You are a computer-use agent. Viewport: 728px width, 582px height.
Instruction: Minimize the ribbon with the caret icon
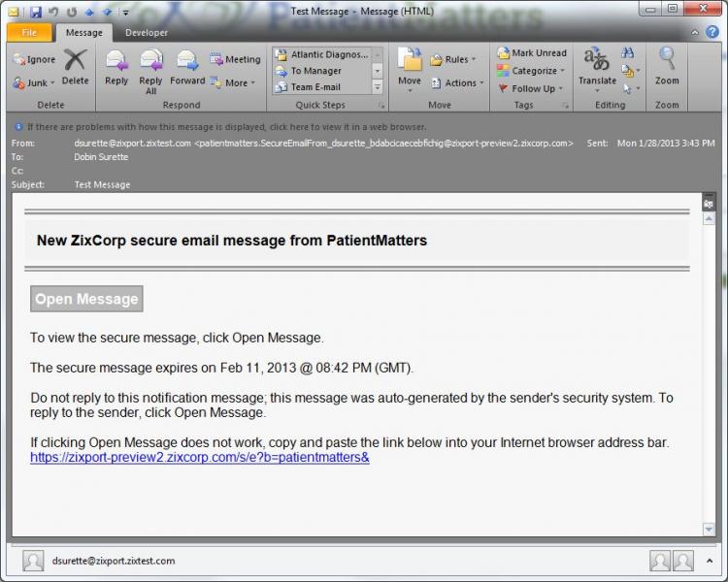[x=695, y=32]
